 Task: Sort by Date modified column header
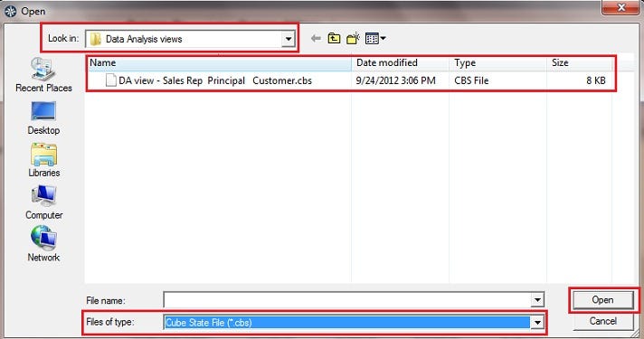400,62
